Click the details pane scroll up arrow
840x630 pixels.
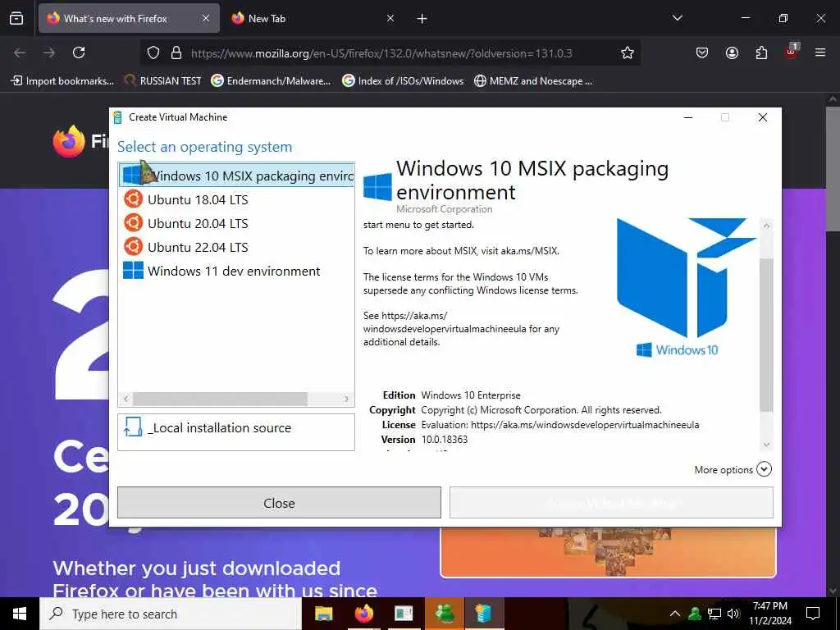(766, 226)
